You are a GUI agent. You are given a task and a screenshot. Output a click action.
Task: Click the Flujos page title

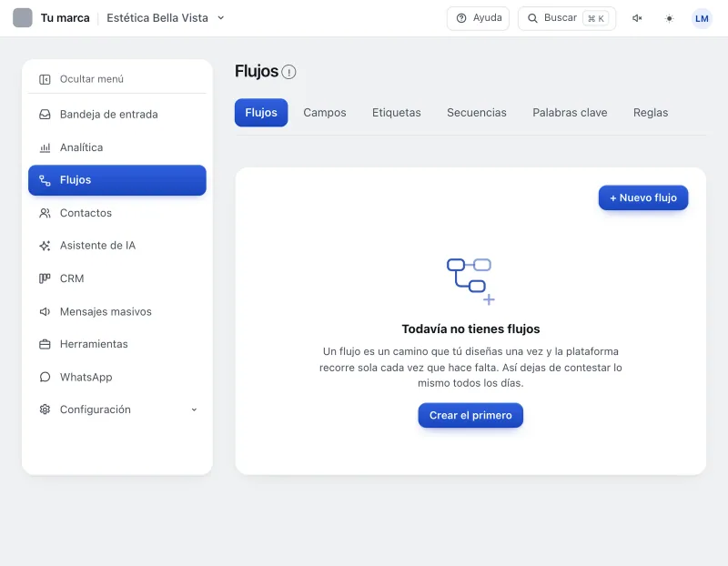tap(257, 72)
